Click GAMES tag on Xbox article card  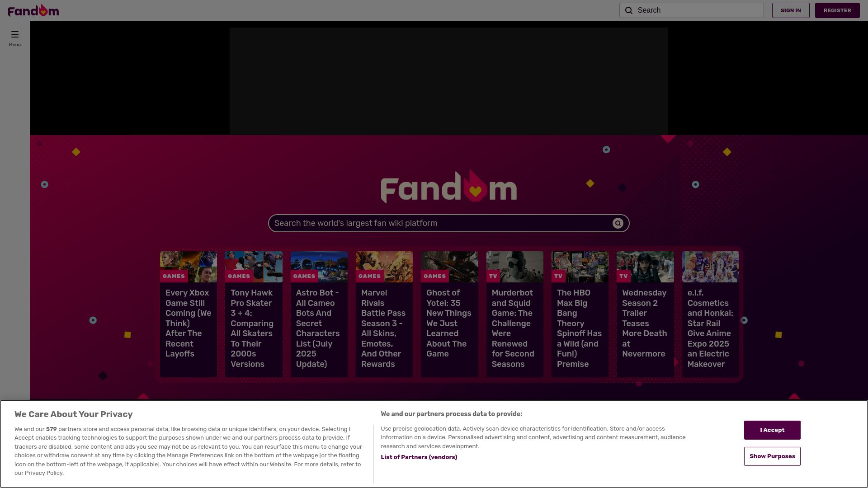pyautogui.click(x=174, y=276)
